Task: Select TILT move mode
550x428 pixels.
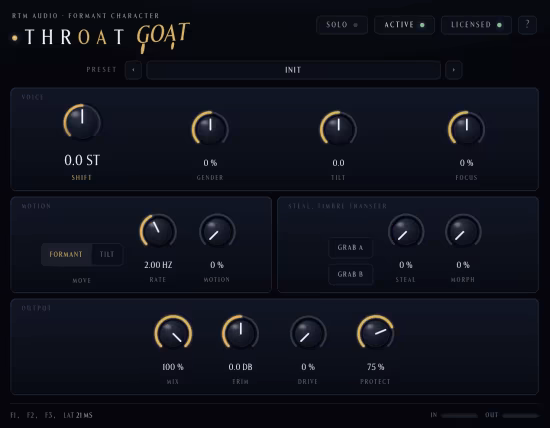Action: point(107,254)
